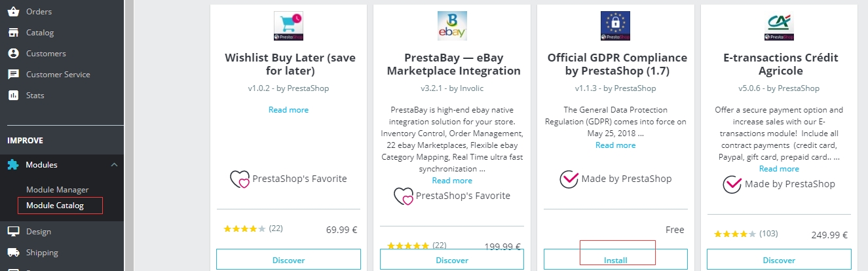This screenshot has width=868, height=271.
Task: Click the Design monitor icon
Action: pos(12,231)
